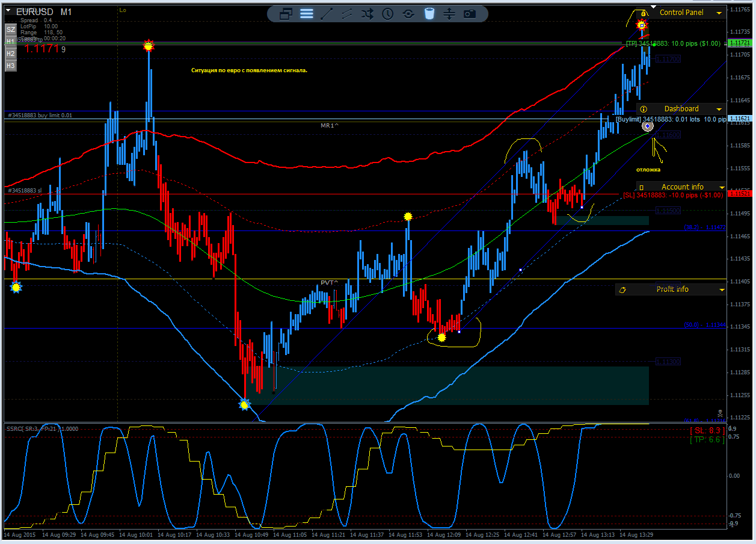
Task: Open the Dashboard panel header
Action: tap(681, 109)
